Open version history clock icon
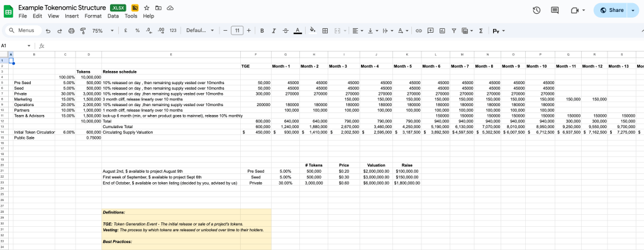Screen dimensions: 644x250 click(536, 10)
